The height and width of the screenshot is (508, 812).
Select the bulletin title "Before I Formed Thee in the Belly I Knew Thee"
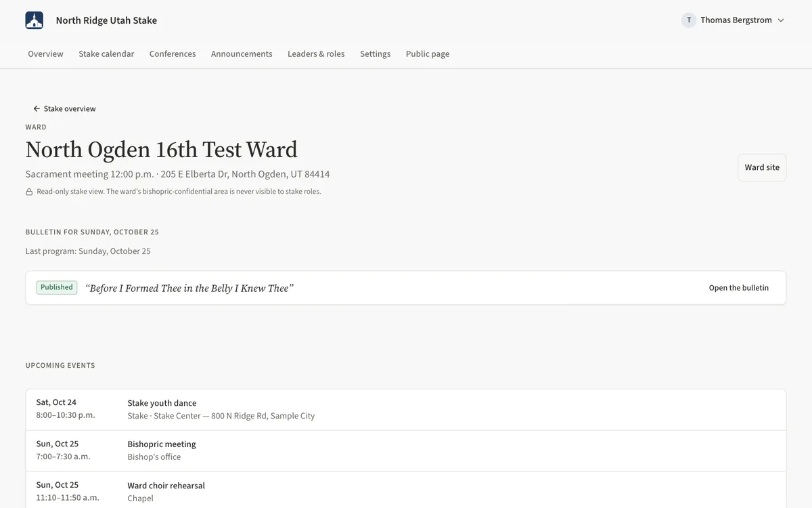189,289
